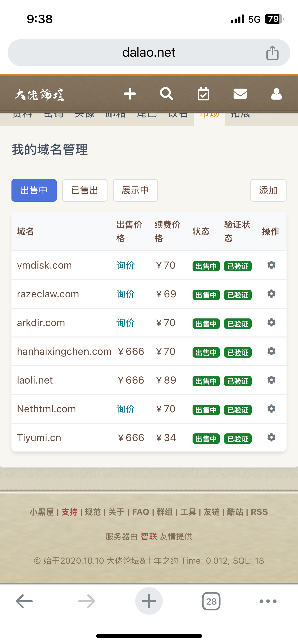Image resolution: width=298 pixels, height=644 pixels.
Task: Select domain name laoli.net
Action: pos(35,380)
